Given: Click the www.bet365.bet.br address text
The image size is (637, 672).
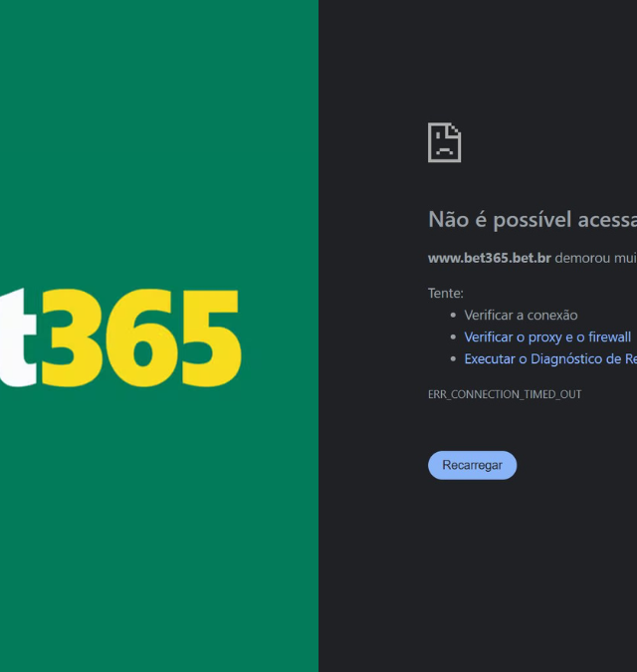Looking at the screenshot, I should point(490,258).
